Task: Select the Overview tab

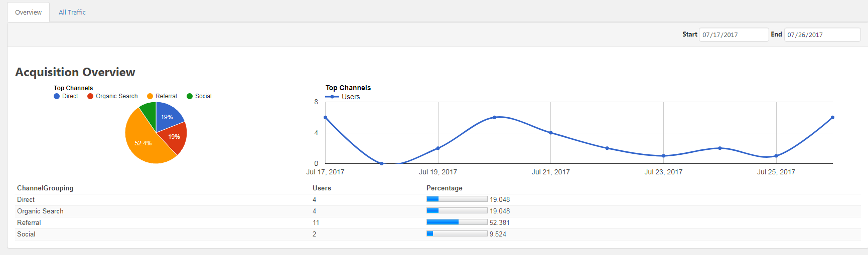Action: pos(29,13)
